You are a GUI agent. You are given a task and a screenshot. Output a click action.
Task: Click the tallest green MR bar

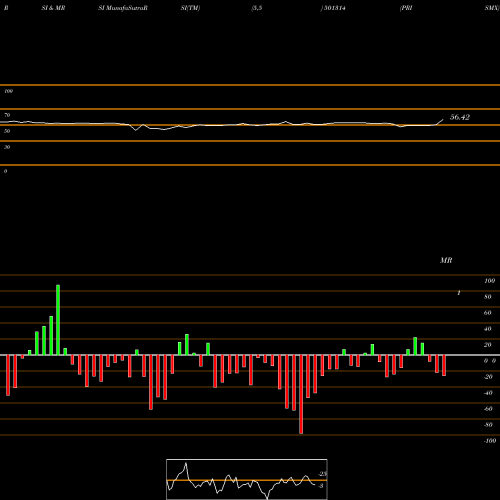point(58,320)
